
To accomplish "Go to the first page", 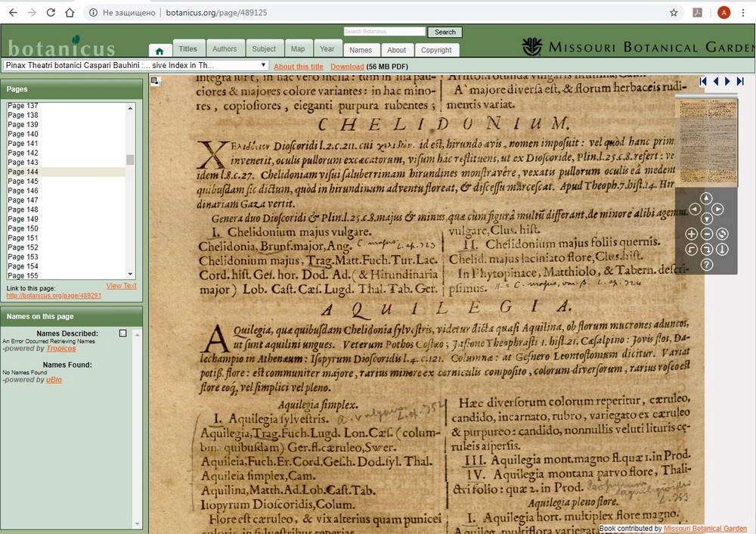I will pyautogui.click(x=703, y=82).
